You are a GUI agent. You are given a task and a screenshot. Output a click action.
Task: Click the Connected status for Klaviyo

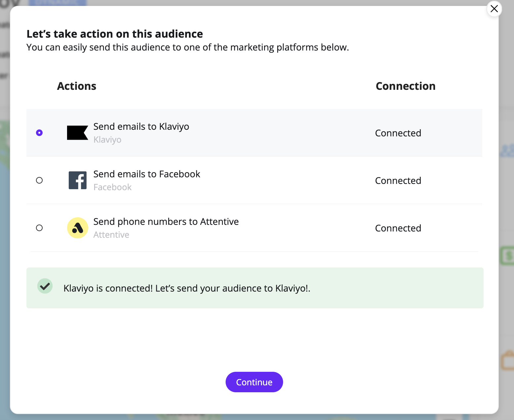(398, 133)
